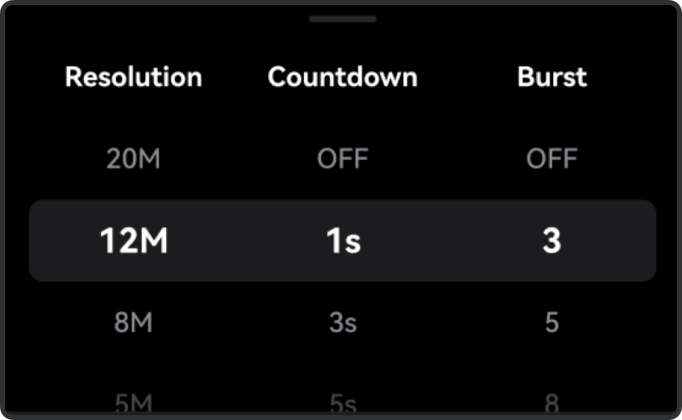682x420 pixels.
Task: Select the 5M resolution option
Action: pos(134,403)
